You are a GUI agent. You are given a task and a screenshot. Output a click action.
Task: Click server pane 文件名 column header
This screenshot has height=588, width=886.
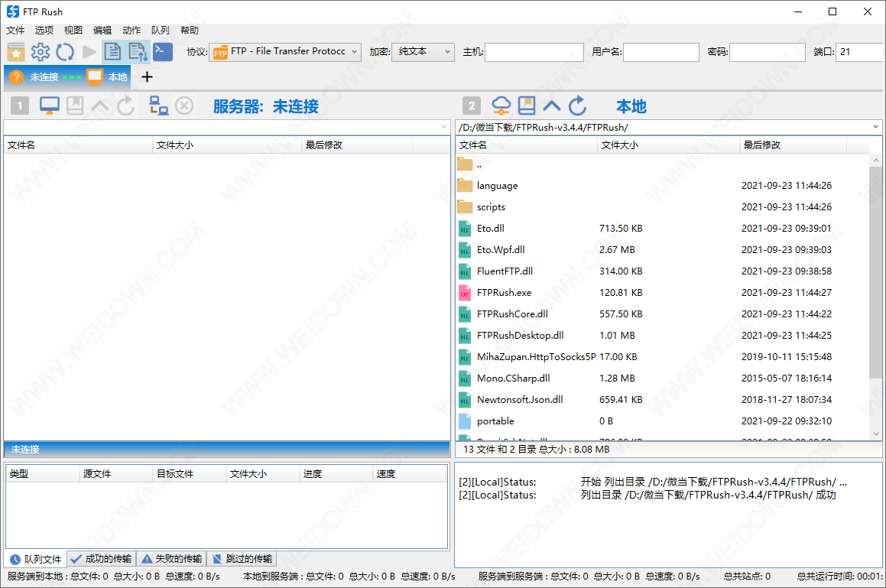pyautogui.click(x=79, y=145)
